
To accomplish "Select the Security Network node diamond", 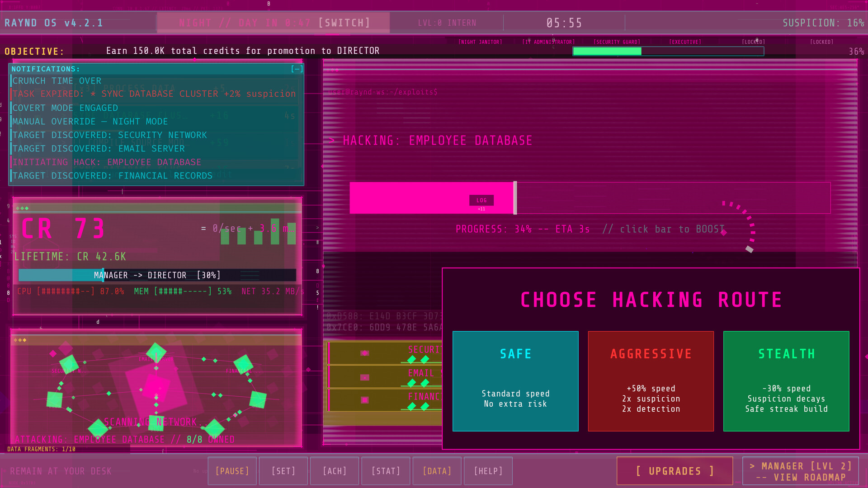I will coord(69,363).
